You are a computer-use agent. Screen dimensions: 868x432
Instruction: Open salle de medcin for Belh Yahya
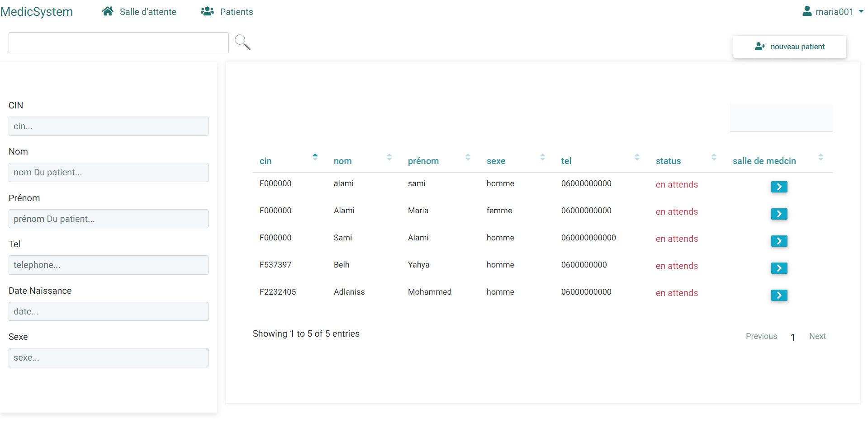click(779, 268)
